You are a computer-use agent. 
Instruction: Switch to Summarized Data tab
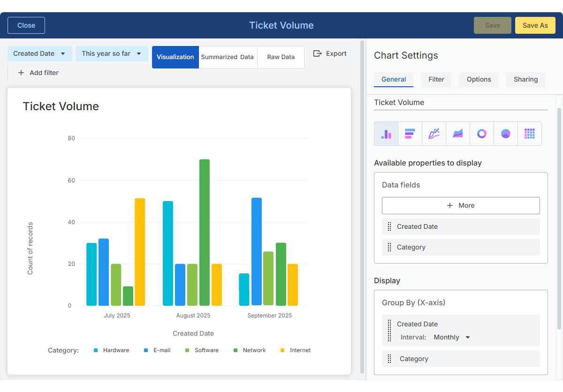[228, 57]
